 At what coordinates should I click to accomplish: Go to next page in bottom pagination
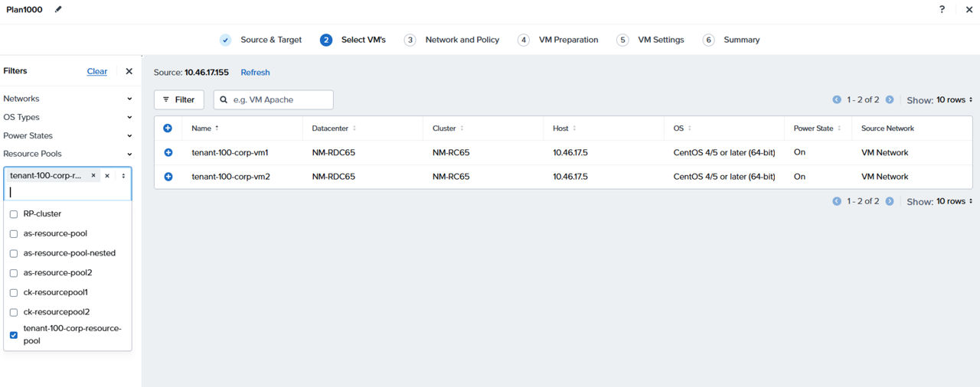[889, 201]
